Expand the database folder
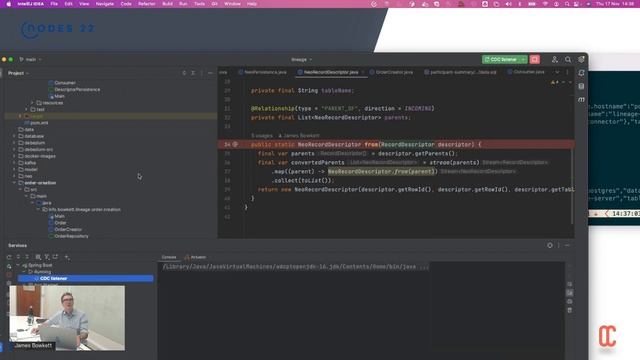This screenshot has width=640, height=360. (14, 136)
